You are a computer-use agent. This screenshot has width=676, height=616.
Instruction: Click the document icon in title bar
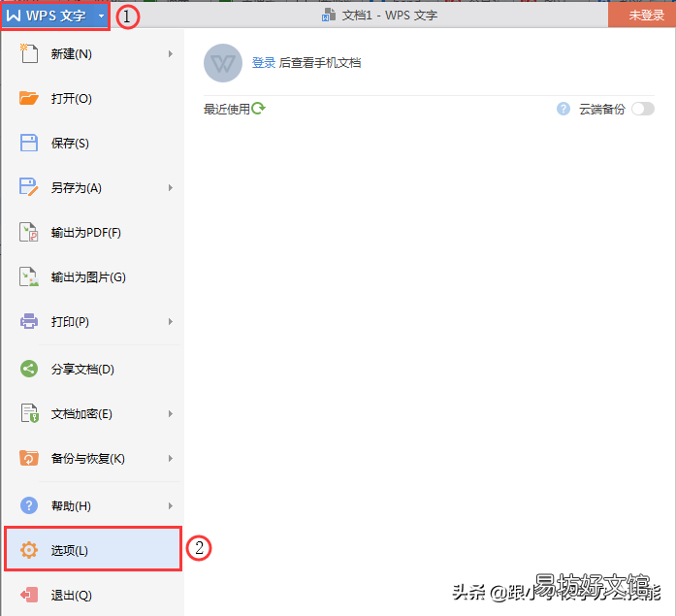point(329,16)
